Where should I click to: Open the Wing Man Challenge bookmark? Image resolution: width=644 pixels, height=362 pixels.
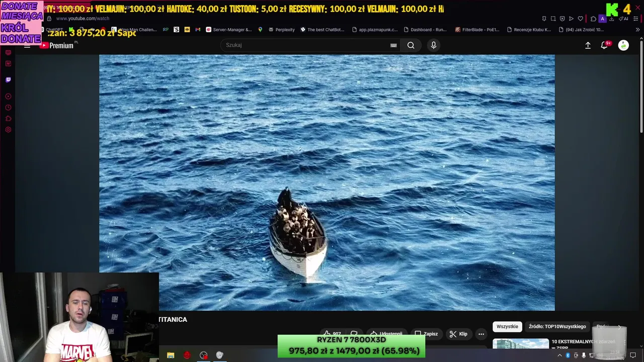(134, 30)
